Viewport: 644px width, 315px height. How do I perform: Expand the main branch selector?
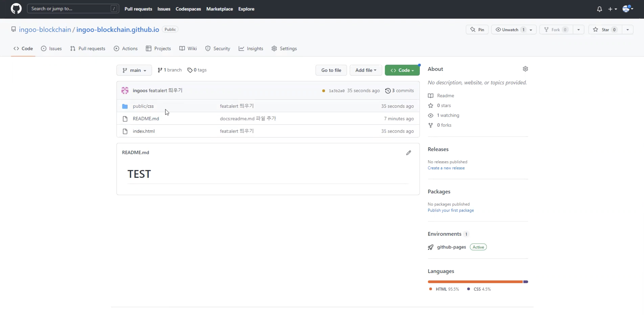(x=134, y=70)
